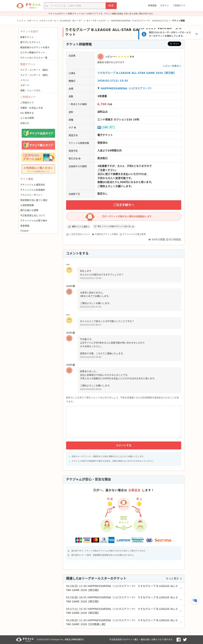The height and width of the screenshot is (644, 203).
Task: Open sidebar 手数料・お支払い方法
Action: (x=31, y=108)
